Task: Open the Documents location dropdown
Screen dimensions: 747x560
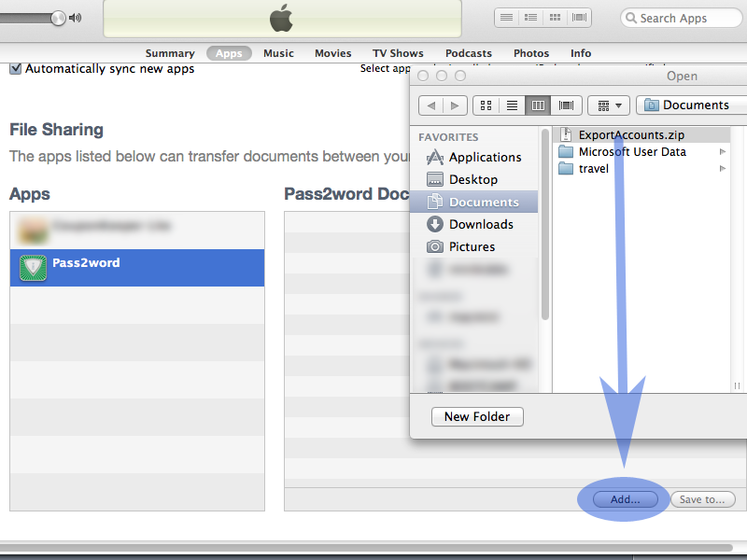Action: (691, 105)
